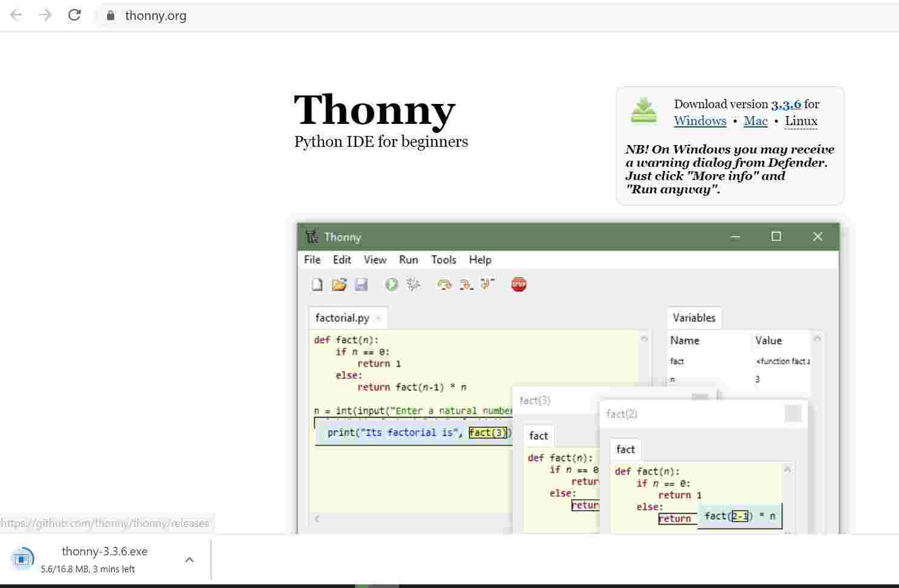This screenshot has width=899, height=588.
Task: Download Thonny for Mac
Action: (755, 121)
